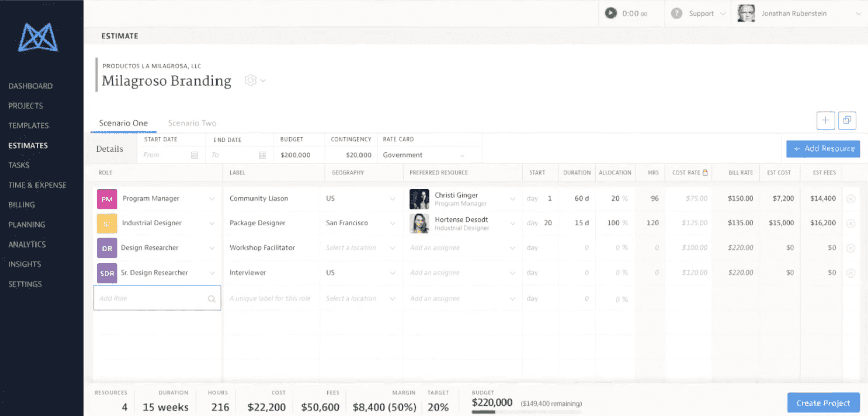Click the add scenario plus icon
Viewport: 868px width, 416px height.
[825, 120]
